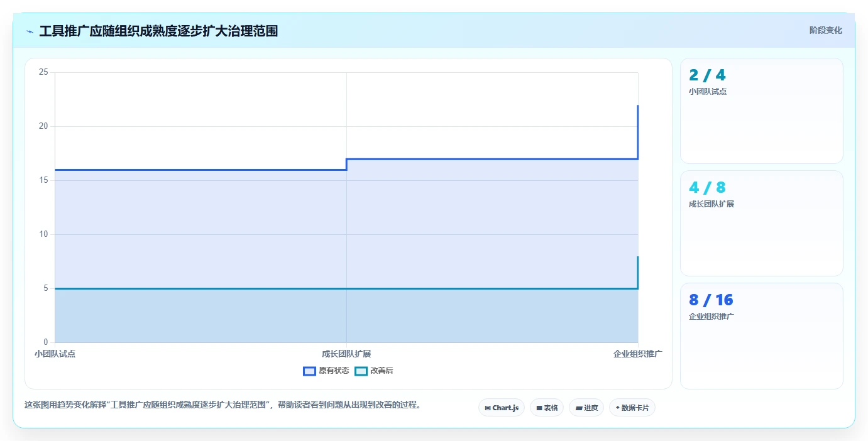
Task: Click the description text below the chart
Action: (x=222, y=405)
